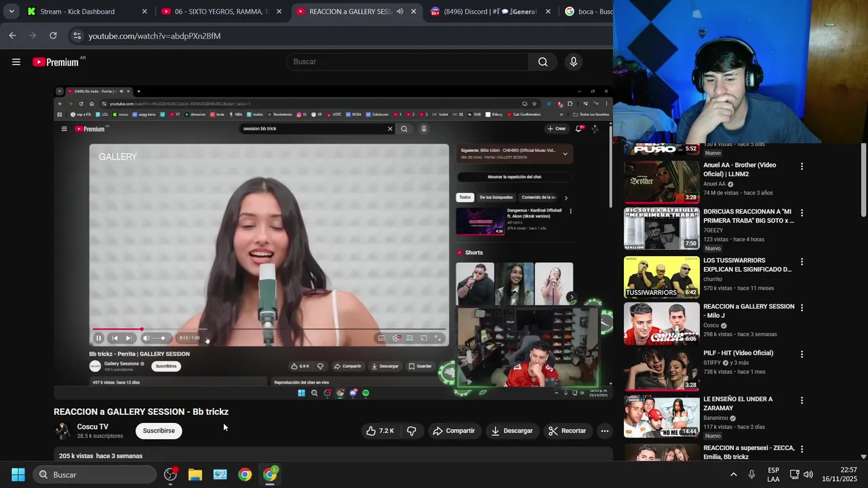Open options menu for BORICUAS REACCIONAN video
868x488 pixels.
coord(802,213)
